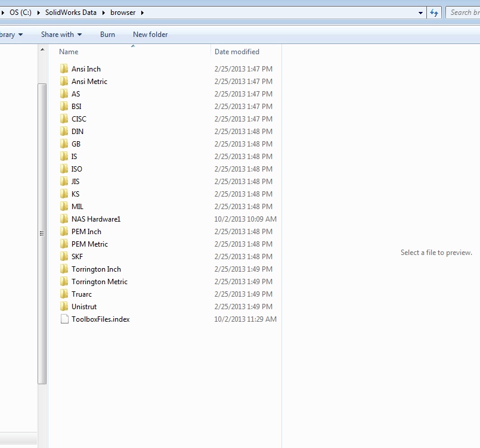Select the Ansi Metric folder name
480x448 pixels.
point(89,82)
